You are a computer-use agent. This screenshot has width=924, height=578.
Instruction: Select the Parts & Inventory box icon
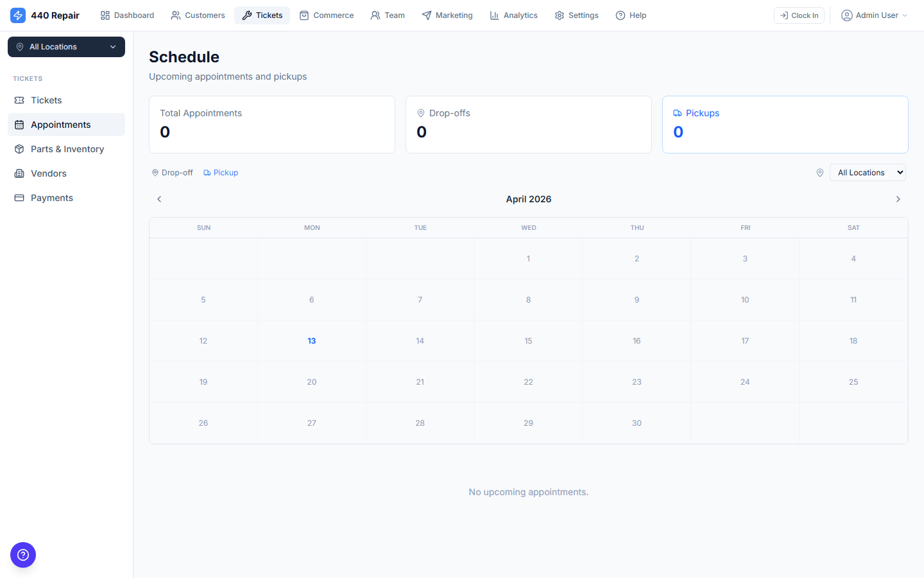pos(20,148)
